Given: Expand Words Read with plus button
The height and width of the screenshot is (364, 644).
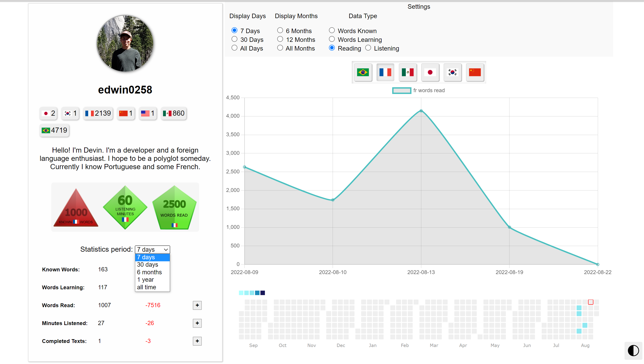Looking at the screenshot, I should tap(197, 305).
